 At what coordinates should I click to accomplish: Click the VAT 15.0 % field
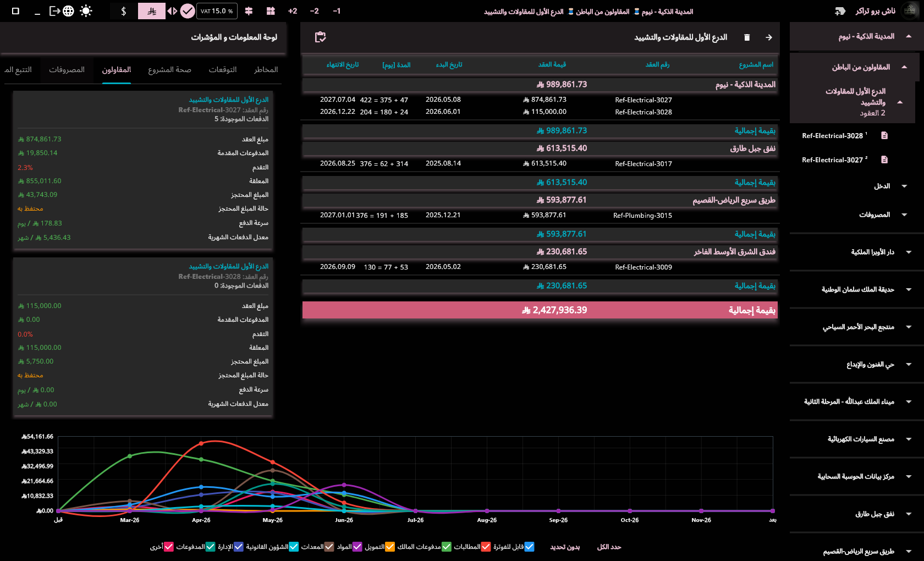[x=217, y=11]
